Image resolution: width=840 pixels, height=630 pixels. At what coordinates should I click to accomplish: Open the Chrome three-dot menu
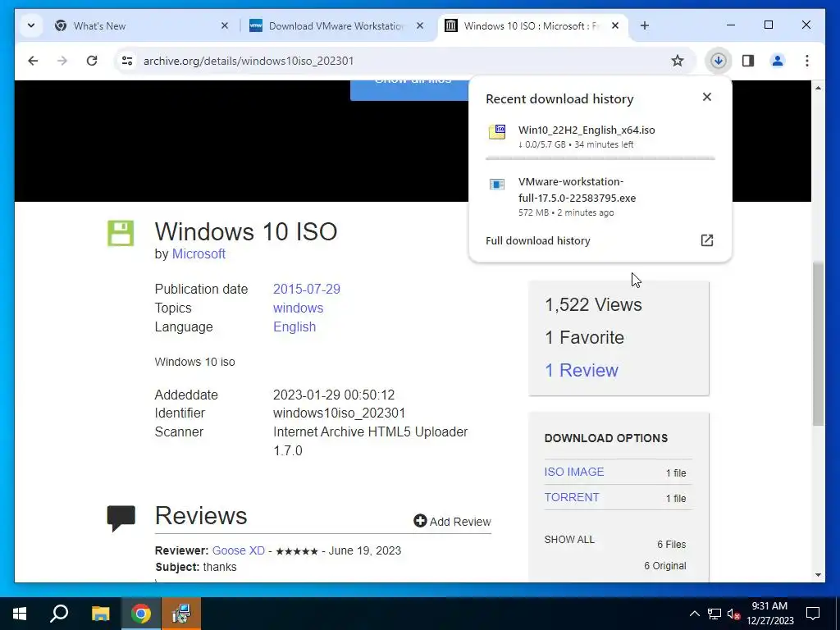pos(807,61)
